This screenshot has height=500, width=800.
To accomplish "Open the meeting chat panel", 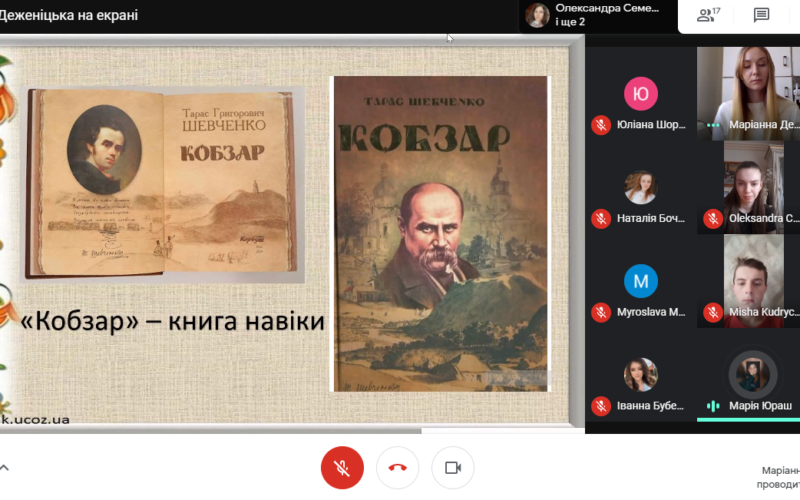I will [761, 15].
